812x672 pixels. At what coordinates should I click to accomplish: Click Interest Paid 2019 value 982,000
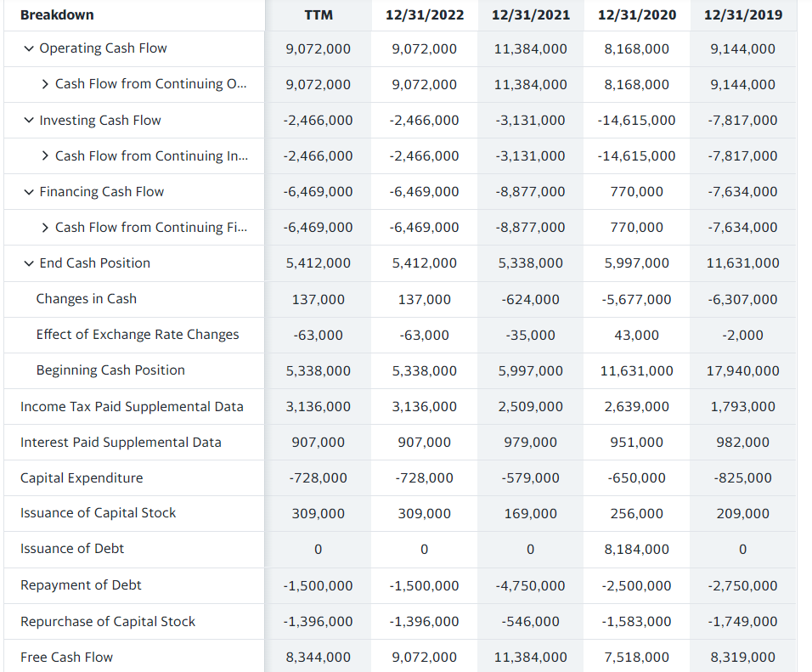743,443
